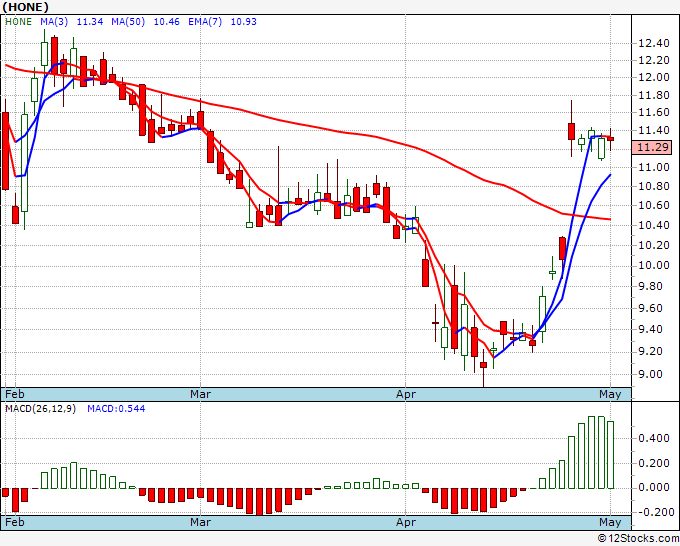
Task: Select the MACD:0.544 value readout
Action: (116, 409)
